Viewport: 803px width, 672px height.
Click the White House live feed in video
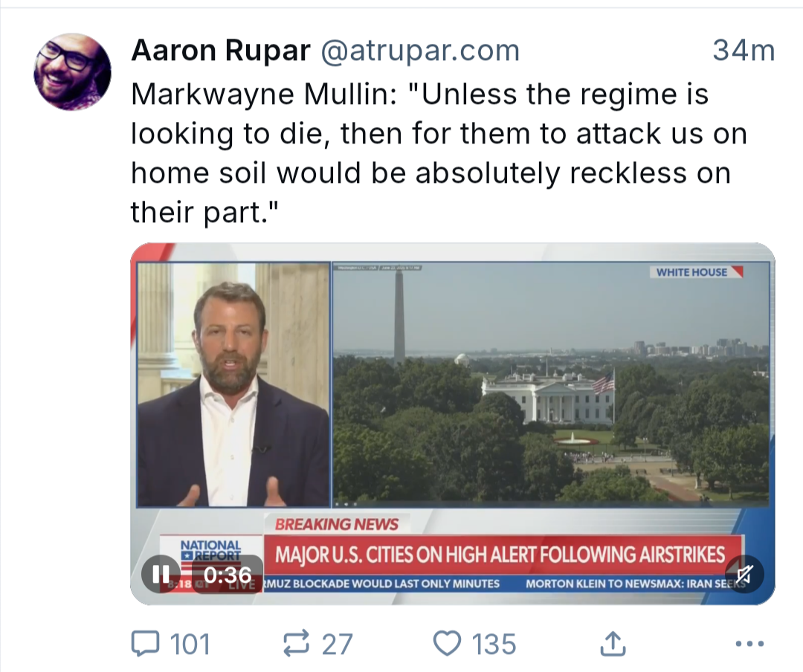[x=550, y=383]
